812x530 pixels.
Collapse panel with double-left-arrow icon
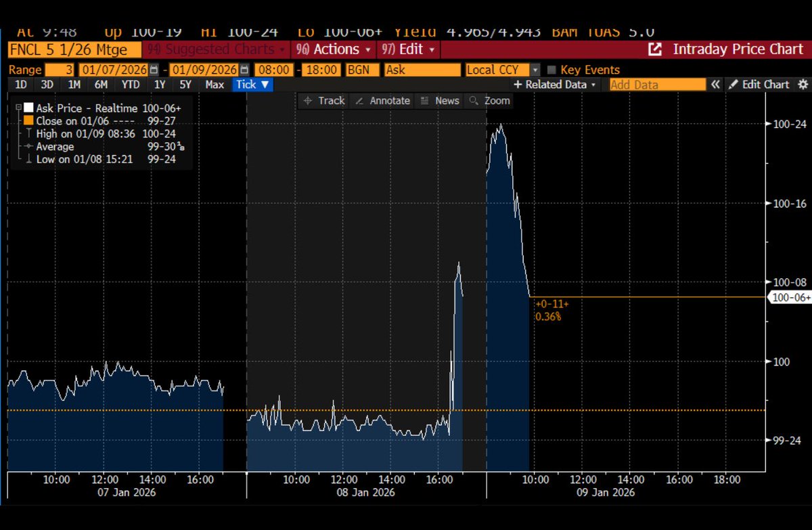click(x=715, y=85)
